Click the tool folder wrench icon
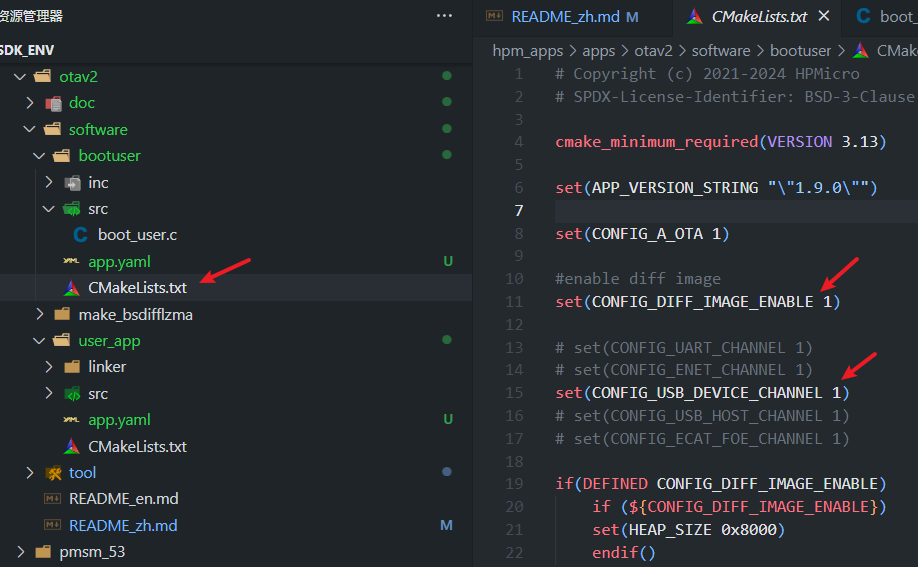Image resolution: width=918 pixels, height=567 pixels. click(x=53, y=473)
